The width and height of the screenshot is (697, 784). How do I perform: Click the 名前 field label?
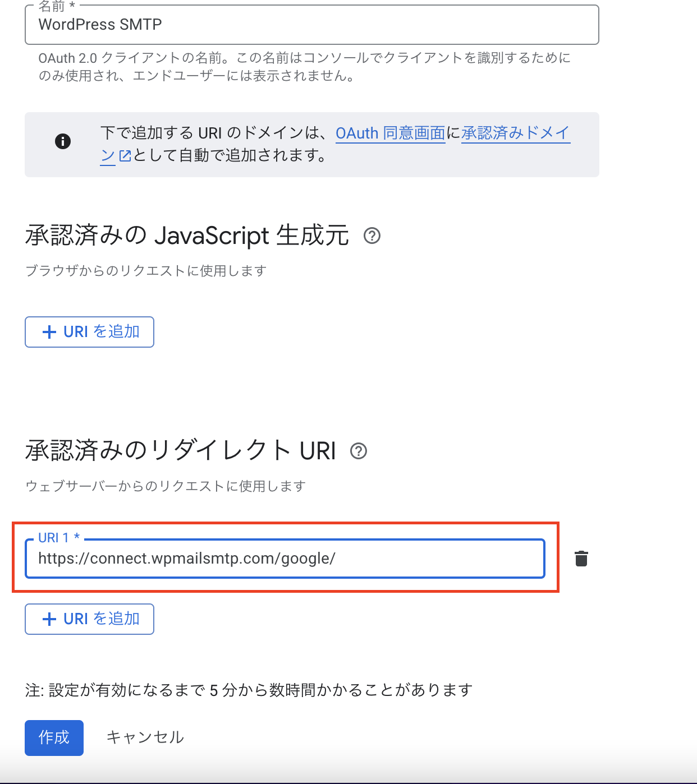47,4
